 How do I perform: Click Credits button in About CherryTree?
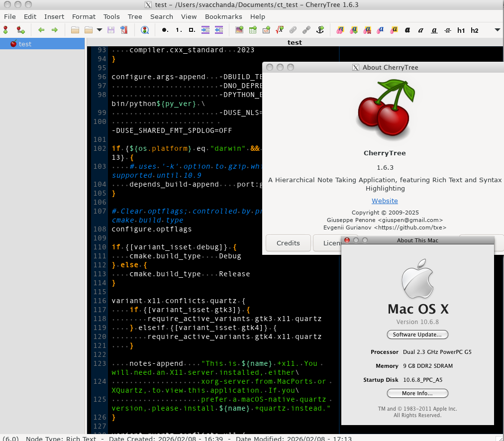(288, 243)
